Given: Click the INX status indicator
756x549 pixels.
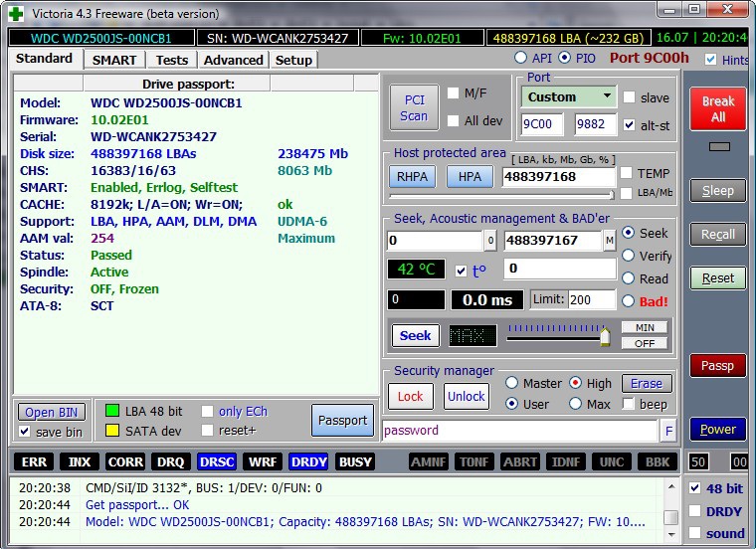Looking at the screenshot, I should tap(80, 461).
